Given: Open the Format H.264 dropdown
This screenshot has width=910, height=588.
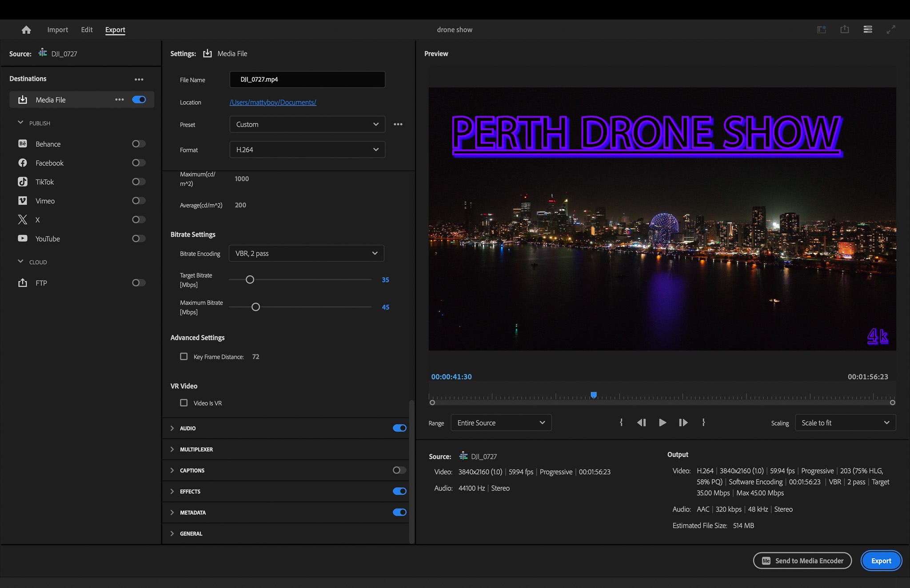Looking at the screenshot, I should [x=307, y=150].
